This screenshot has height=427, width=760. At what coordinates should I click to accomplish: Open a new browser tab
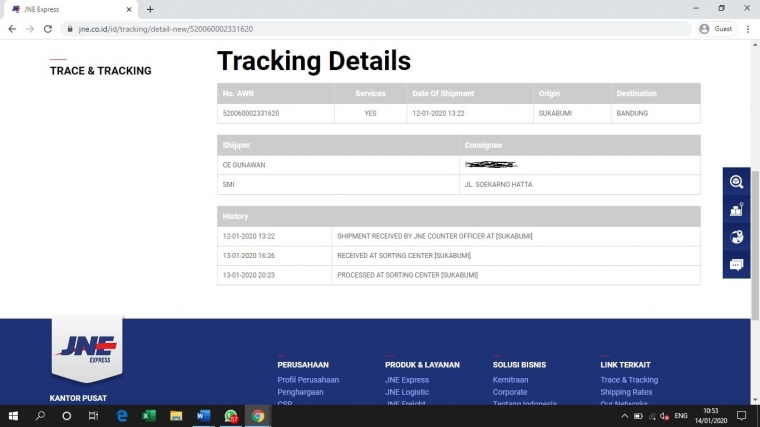coord(150,9)
